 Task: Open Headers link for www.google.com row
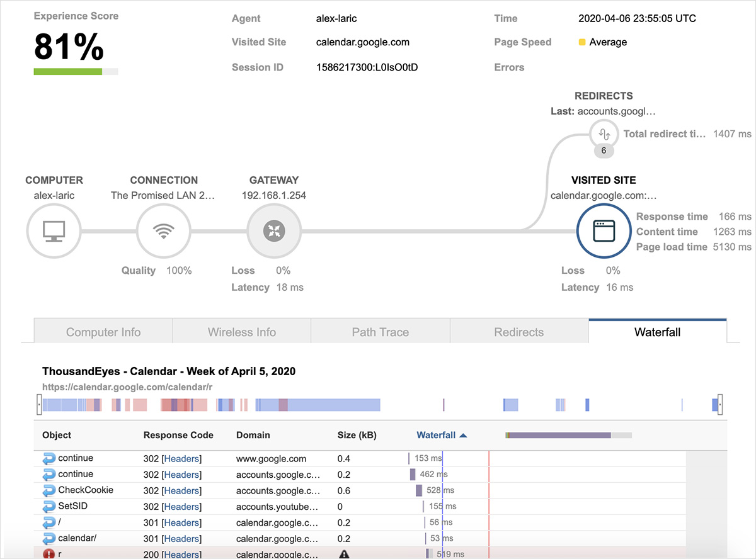[x=181, y=459]
